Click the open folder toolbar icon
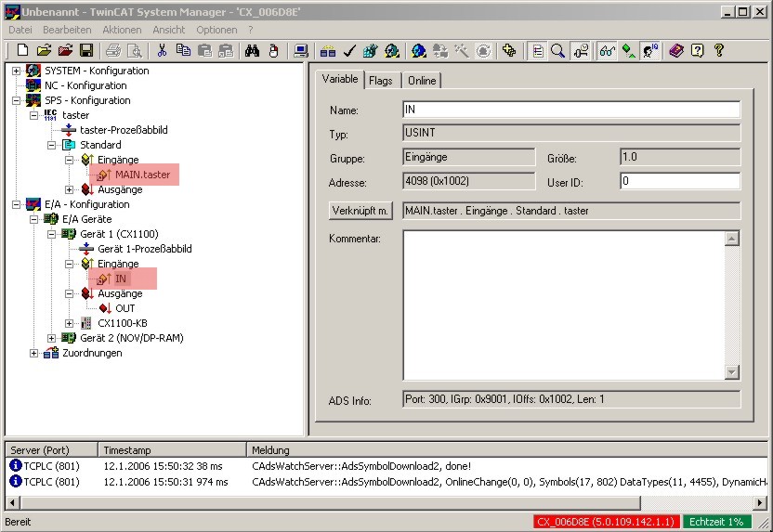Screen dimensions: 773x532 click(x=44, y=51)
